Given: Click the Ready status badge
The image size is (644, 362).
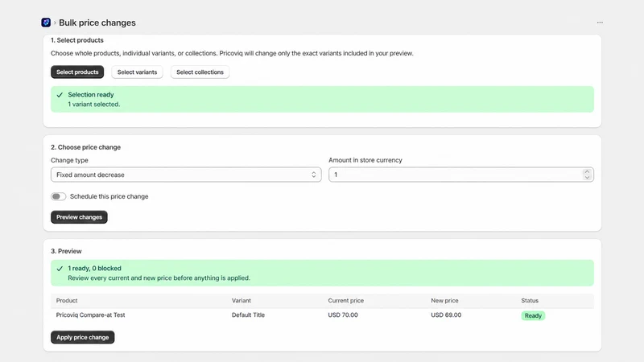Looking at the screenshot, I should pyautogui.click(x=533, y=315).
